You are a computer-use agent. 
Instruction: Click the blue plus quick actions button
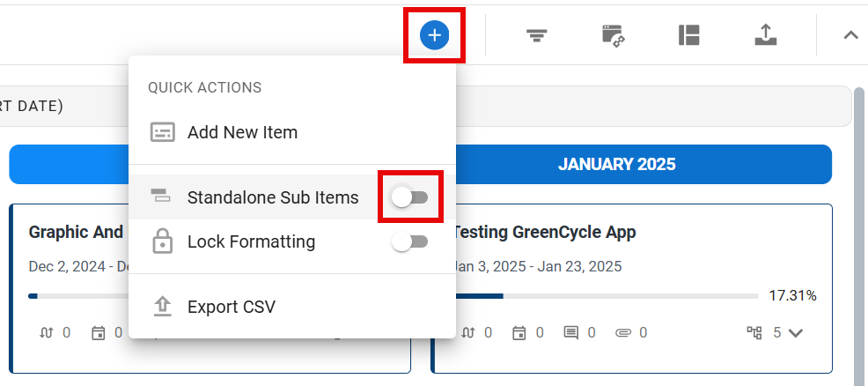tap(434, 35)
